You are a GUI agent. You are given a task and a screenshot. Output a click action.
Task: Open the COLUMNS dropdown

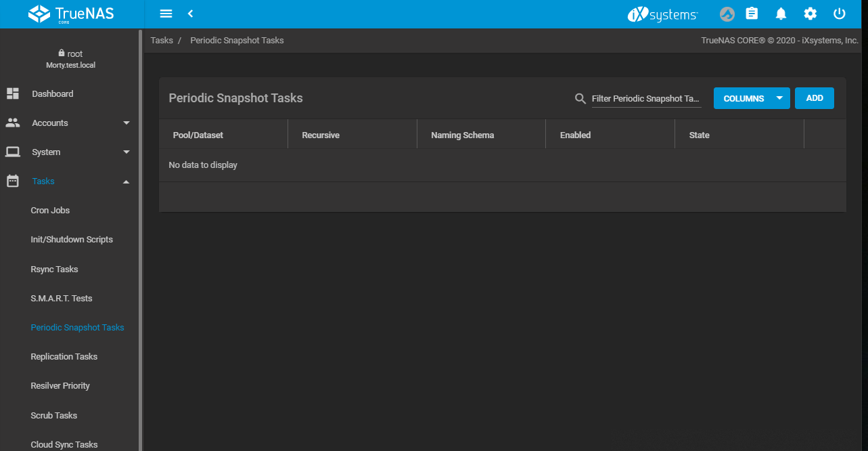point(751,98)
